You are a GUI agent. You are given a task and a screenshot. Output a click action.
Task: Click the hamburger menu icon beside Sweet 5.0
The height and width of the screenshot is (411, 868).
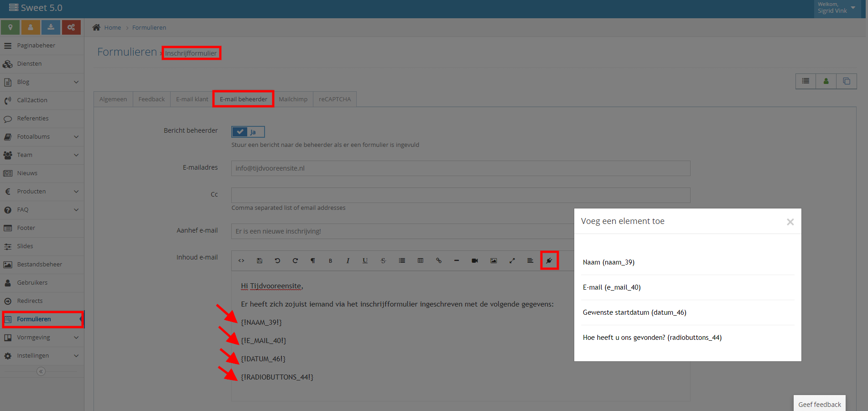14,8
